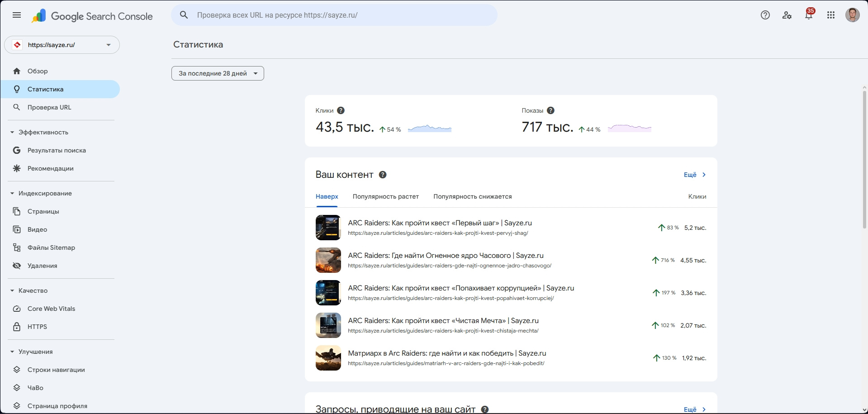Click help icon next to Ваш контент
The width and height of the screenshot is (868, 414).
(383, 175)
